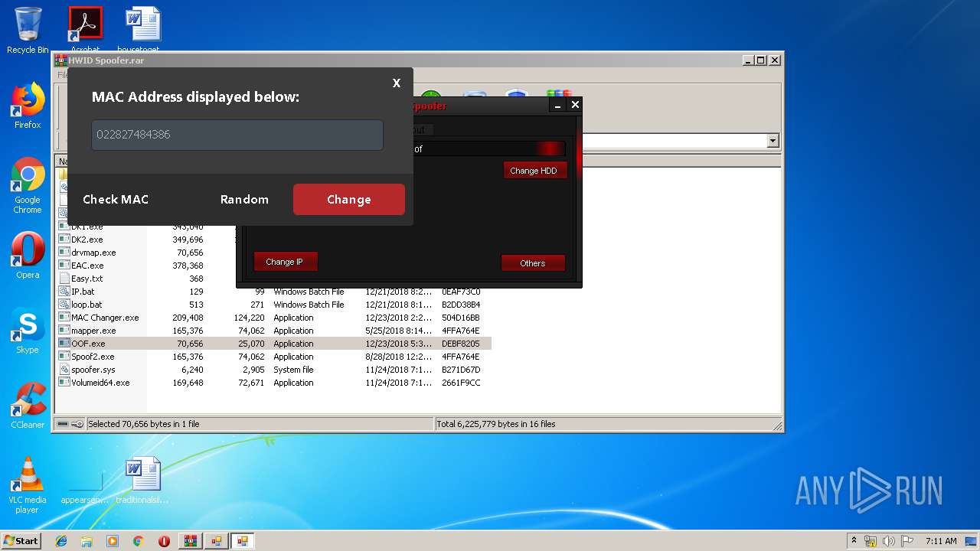980x551 pixels.
Task: Click the volume icon in system tray
Action: tap(888, 541)
